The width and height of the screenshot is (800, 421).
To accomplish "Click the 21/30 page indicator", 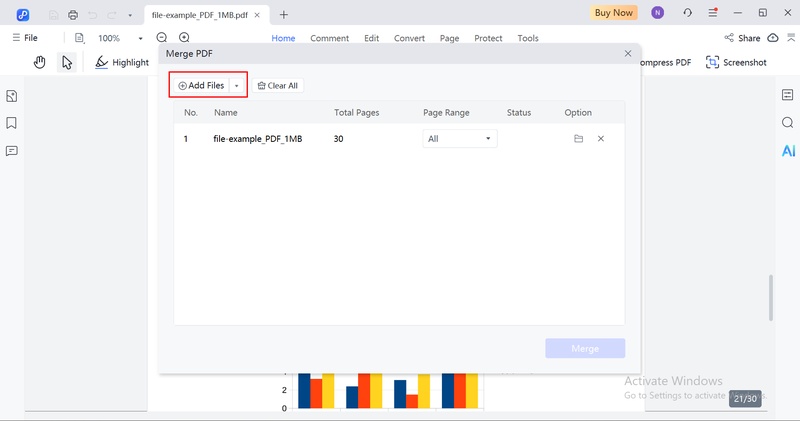I will pos(745,399).
